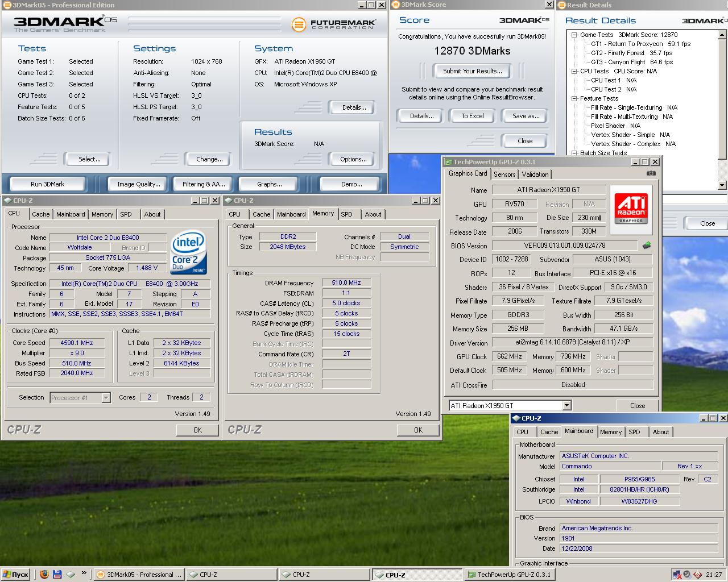Click the Intel Core 2 Duo logo
This screenshot has width=728, height=582.
[x=189, y=252]
